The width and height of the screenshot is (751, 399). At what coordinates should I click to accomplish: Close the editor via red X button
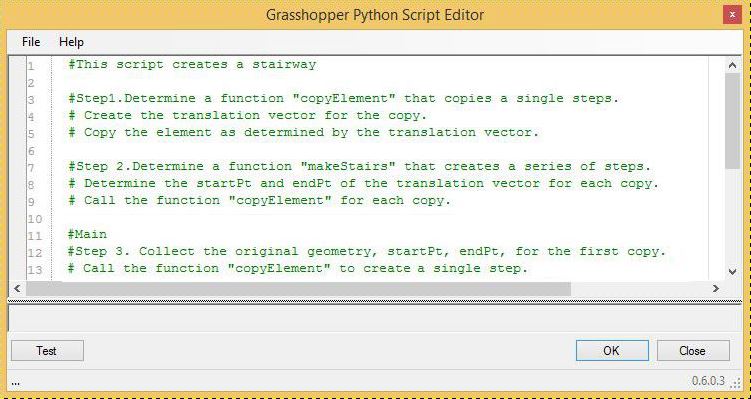732,15
